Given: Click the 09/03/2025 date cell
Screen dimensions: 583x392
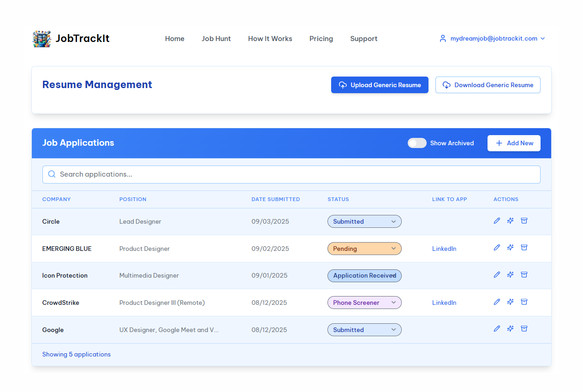Looking at the screenshot, I should pos(270,221).
